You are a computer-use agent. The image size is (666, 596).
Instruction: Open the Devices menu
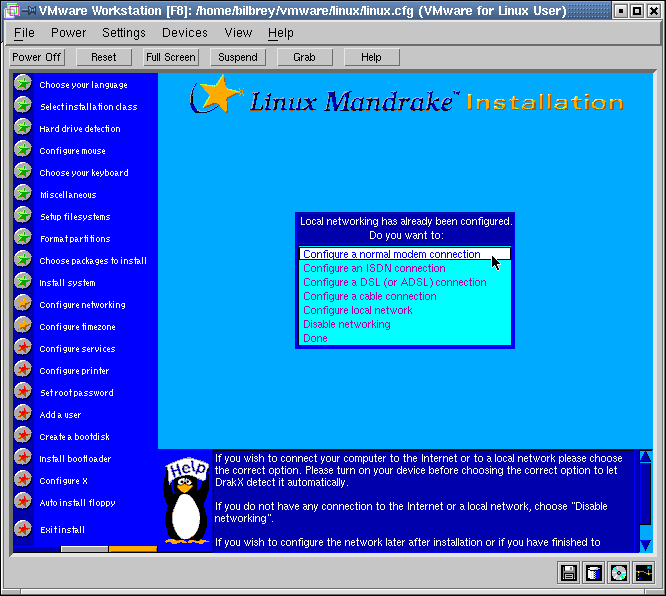[185, 33]
